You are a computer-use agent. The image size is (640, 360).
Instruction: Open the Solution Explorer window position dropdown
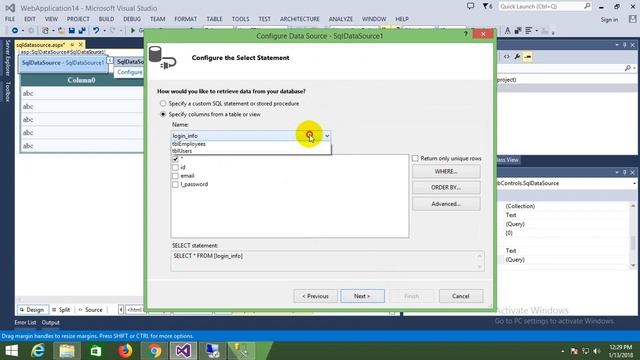tap(617, 45)
